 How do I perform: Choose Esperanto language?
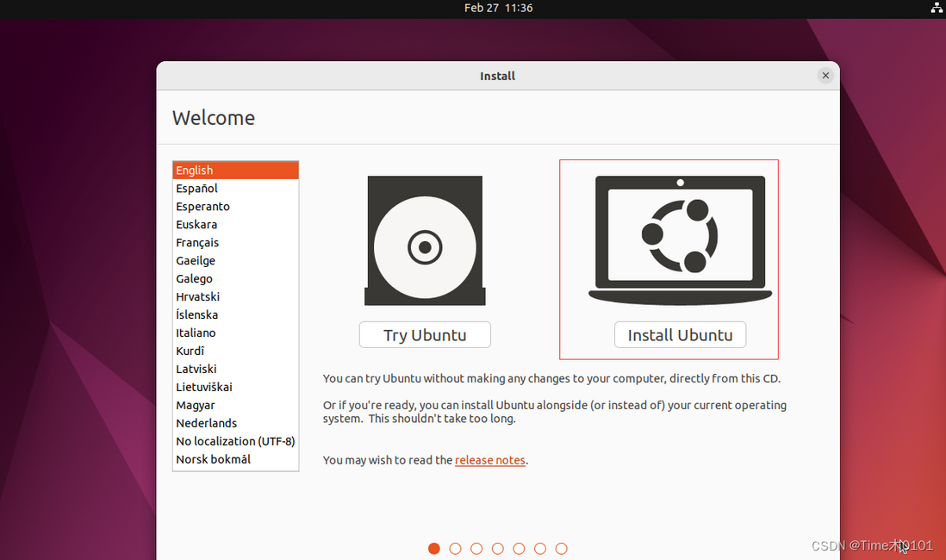(x=235, y=207)
